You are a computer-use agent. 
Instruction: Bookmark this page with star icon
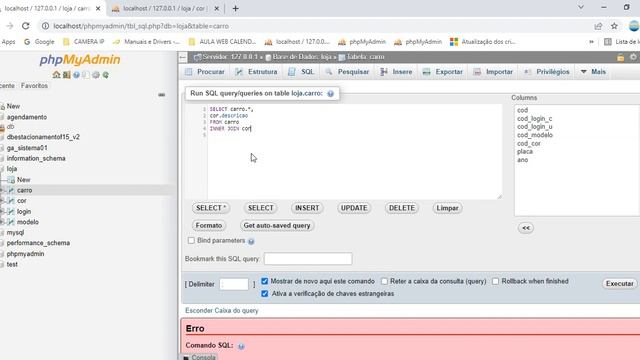tap(614, 26)
